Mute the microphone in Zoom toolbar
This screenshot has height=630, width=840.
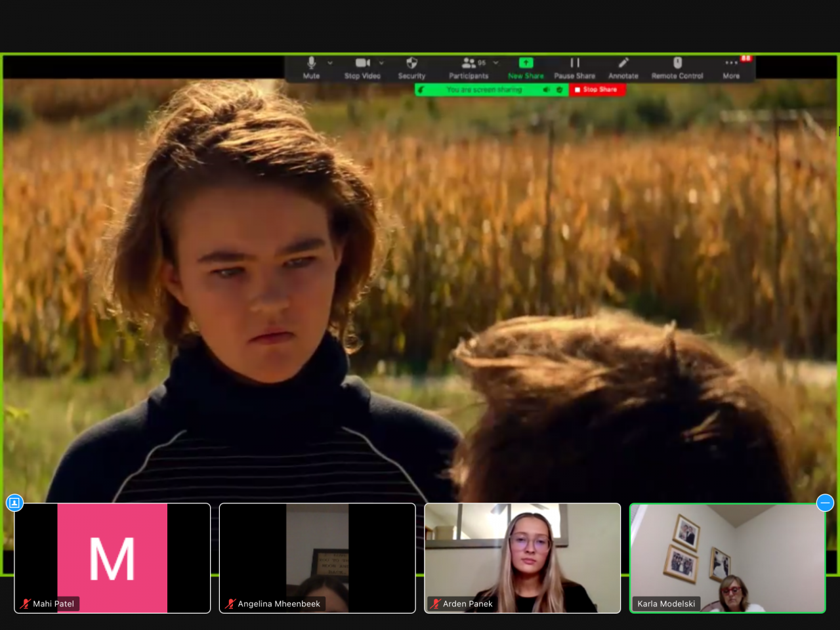tap(311, 68)
